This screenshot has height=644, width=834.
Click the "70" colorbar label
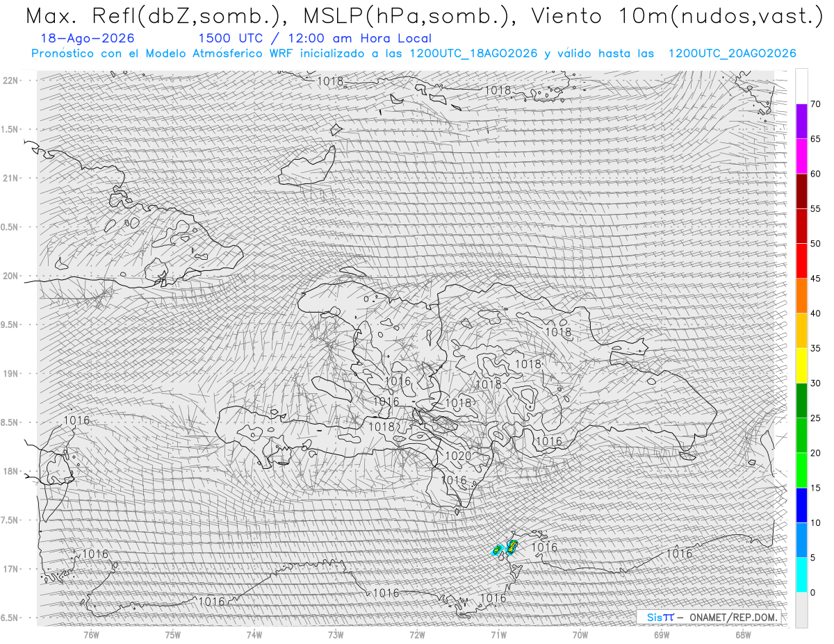pos(815,104)
